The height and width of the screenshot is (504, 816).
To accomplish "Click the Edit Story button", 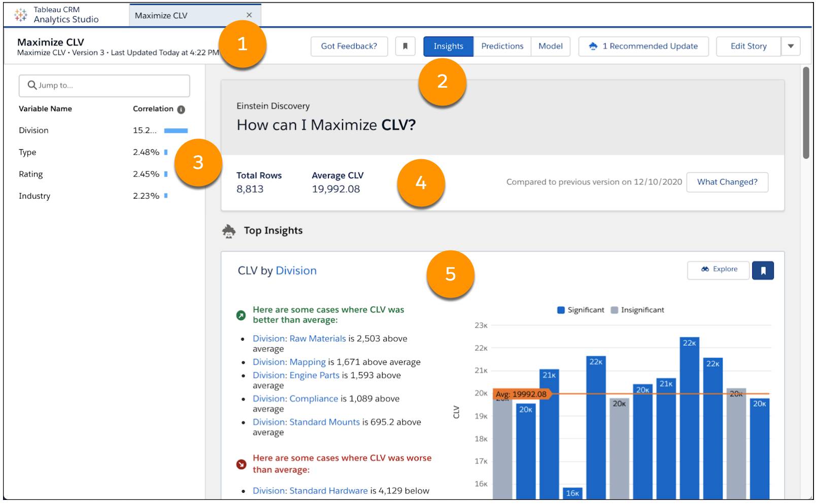I will click(x=749, y=46).
